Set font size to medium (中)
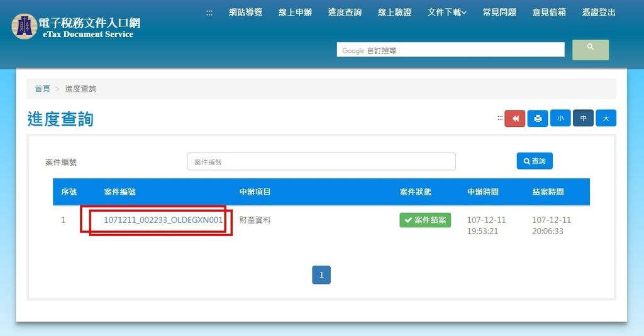 [x=583, y=119]
